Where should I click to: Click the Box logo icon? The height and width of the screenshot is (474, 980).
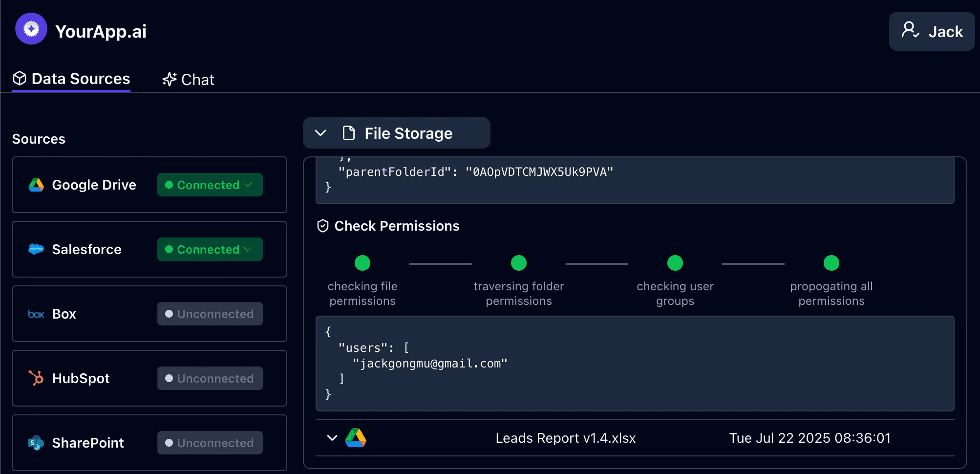(x=36, y=314)
